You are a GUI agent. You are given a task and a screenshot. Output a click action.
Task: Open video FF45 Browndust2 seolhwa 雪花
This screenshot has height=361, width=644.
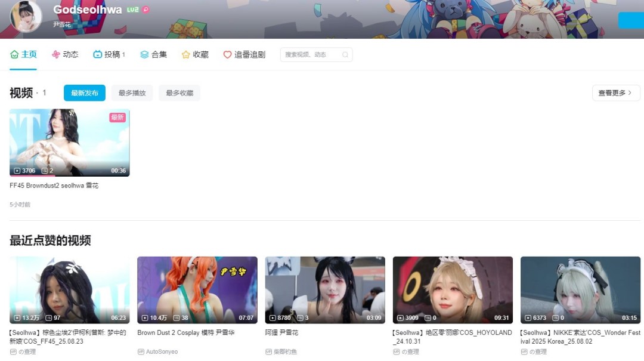coord(69,143)
